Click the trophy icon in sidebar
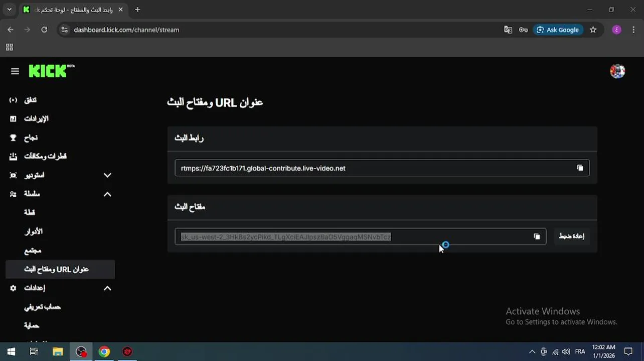This screenshot has width=644, height=361. [x=13, y=137]
